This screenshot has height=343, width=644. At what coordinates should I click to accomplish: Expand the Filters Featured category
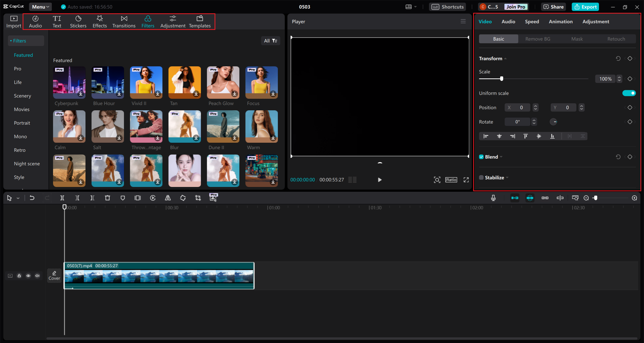click(23, 55)
